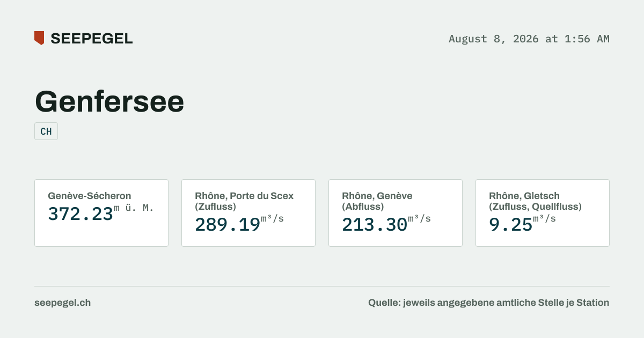Click the Quelle source attribution text

pyautogui.click(x=488, y=303)
